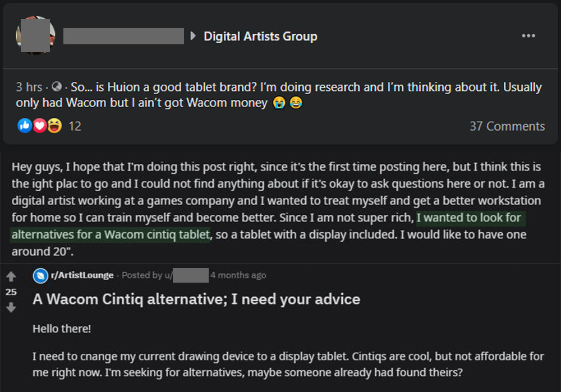Downvote the Reddit post

point(11,307)
